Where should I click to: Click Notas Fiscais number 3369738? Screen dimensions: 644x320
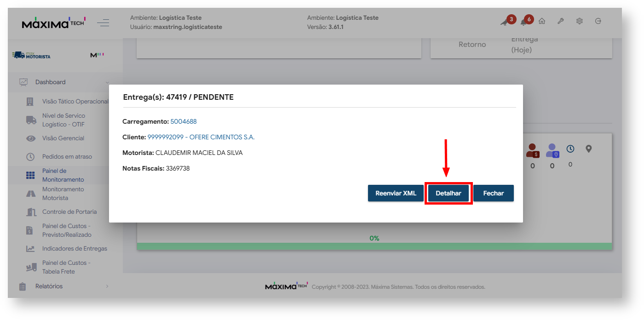coord(178,168)
